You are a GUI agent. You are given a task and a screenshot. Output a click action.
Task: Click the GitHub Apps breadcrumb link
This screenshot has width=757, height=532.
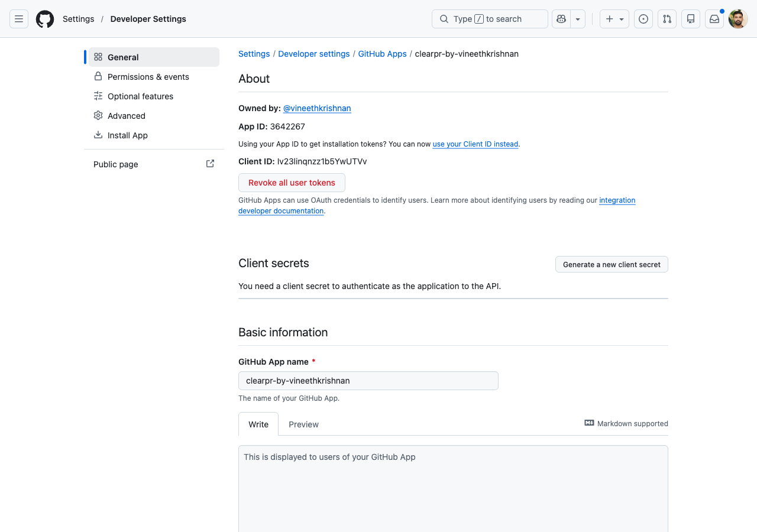tap(383, 54)
